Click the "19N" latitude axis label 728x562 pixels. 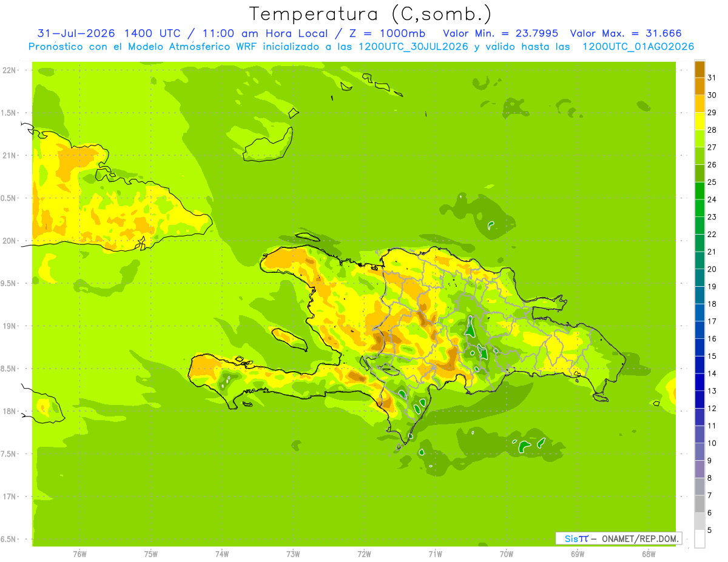point(8,326)
